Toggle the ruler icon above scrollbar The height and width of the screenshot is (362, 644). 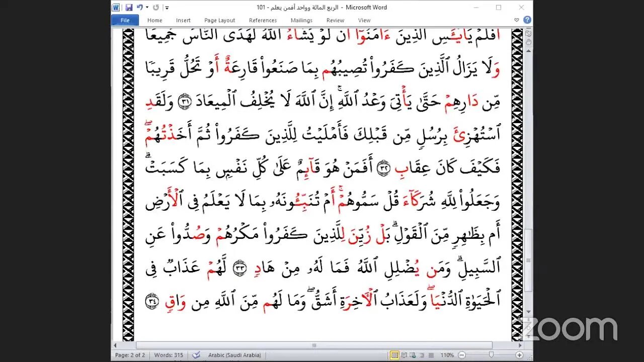[528, 33]
